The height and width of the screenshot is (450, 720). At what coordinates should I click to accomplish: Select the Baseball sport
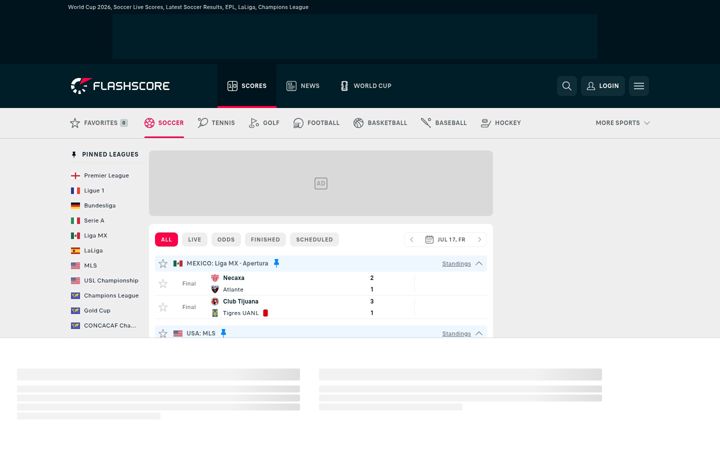(x=444, y=123)
